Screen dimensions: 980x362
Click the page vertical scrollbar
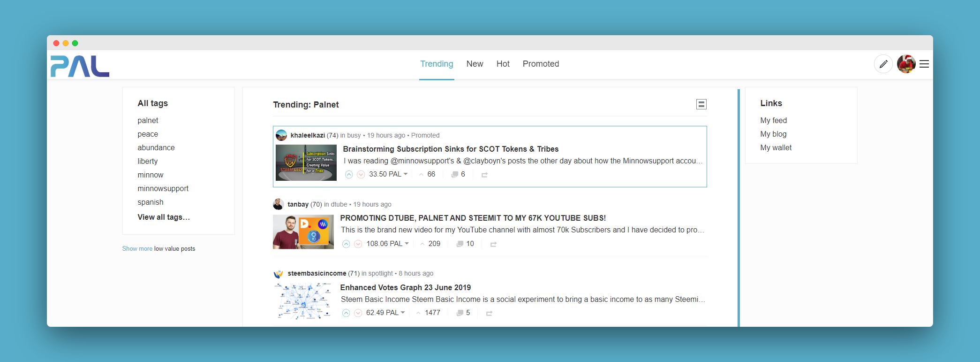[x=739, y=208]
